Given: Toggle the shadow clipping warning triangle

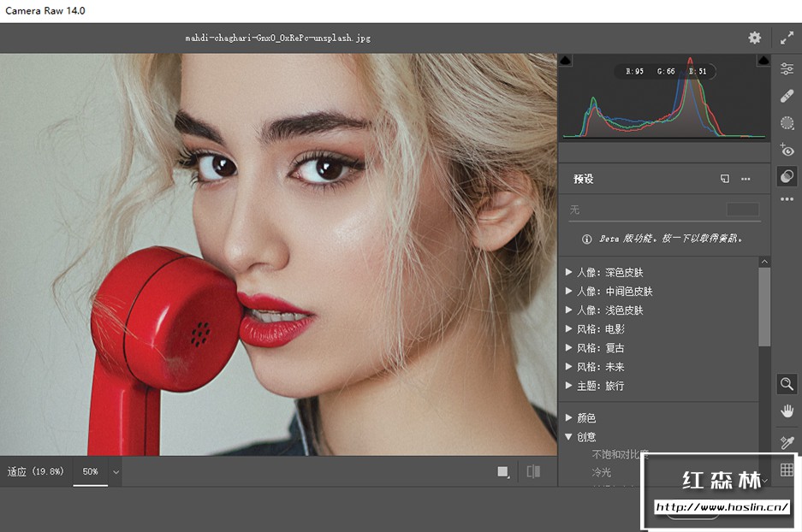Looking at the screenshot, I should (566, 60).
